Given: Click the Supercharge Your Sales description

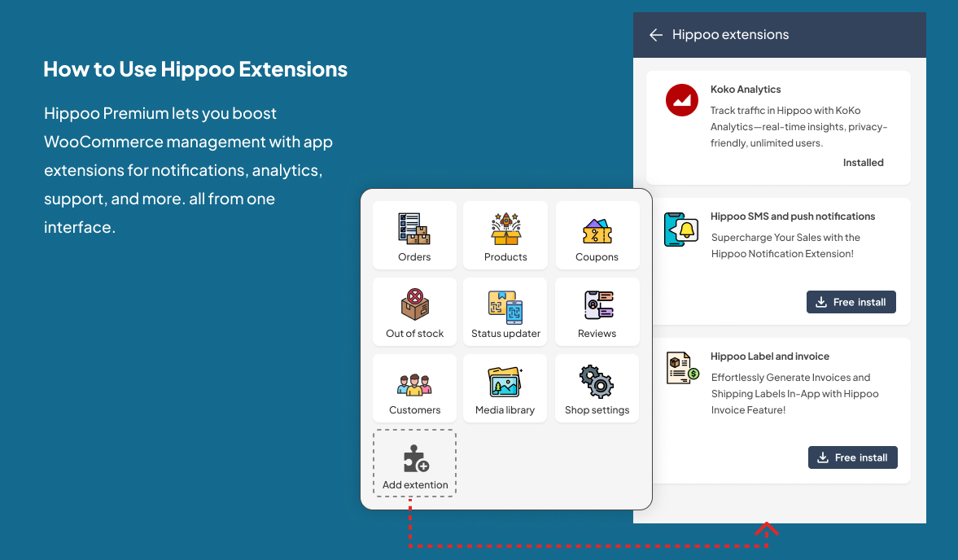Looking at the screenshot, I should click(x=785, y=246).
